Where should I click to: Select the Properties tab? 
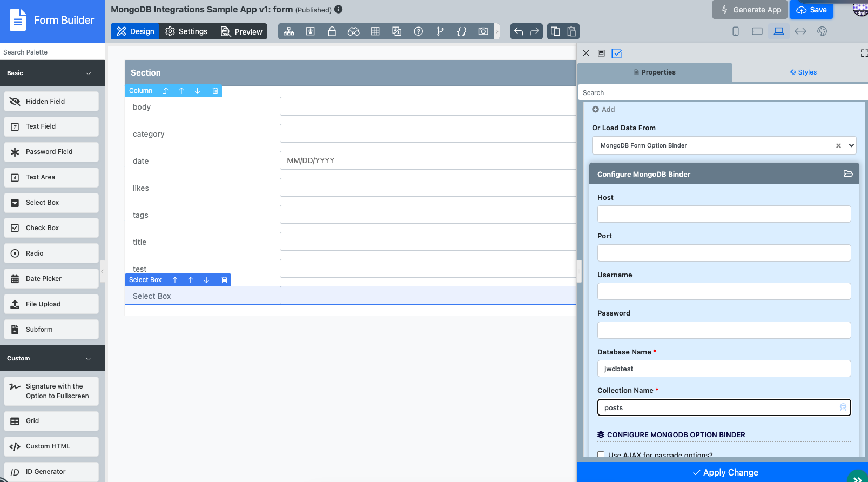[x=655, y=72]
